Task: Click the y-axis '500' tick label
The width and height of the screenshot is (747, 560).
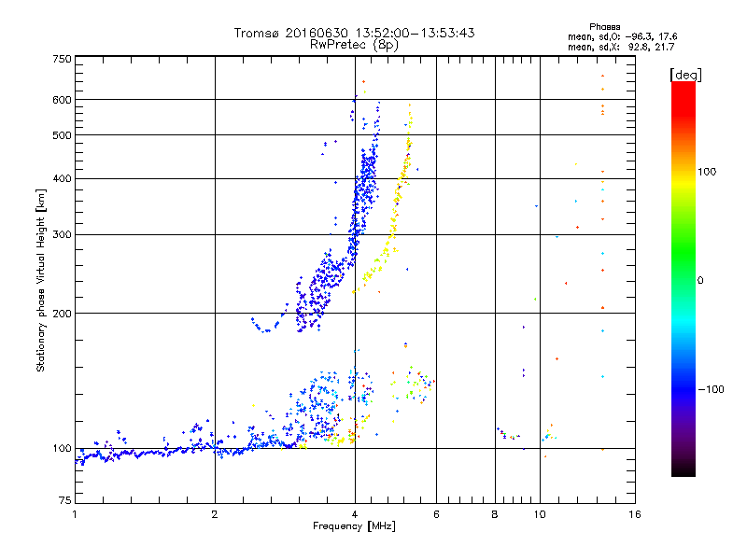Action: tap(63, 135)
